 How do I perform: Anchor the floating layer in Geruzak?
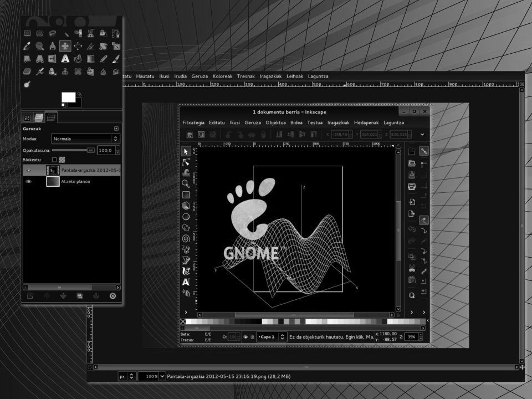click(96, 296)
